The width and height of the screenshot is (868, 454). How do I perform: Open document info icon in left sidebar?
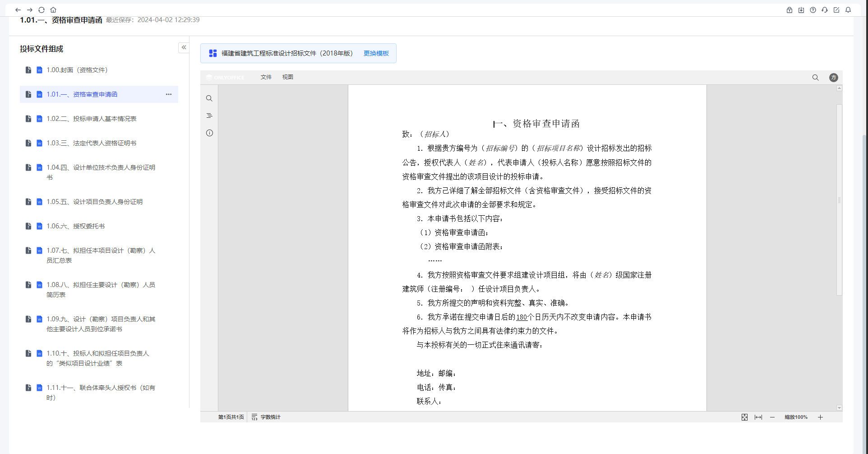pyautogui.click(x=209, y=133)
